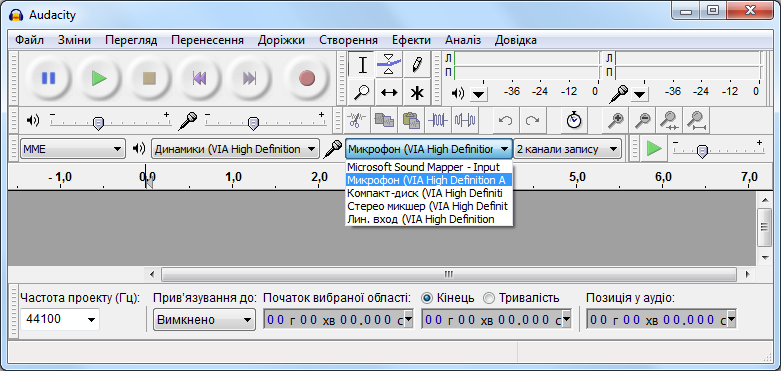Open the Sync-Lock clock icon

[574, 120]
